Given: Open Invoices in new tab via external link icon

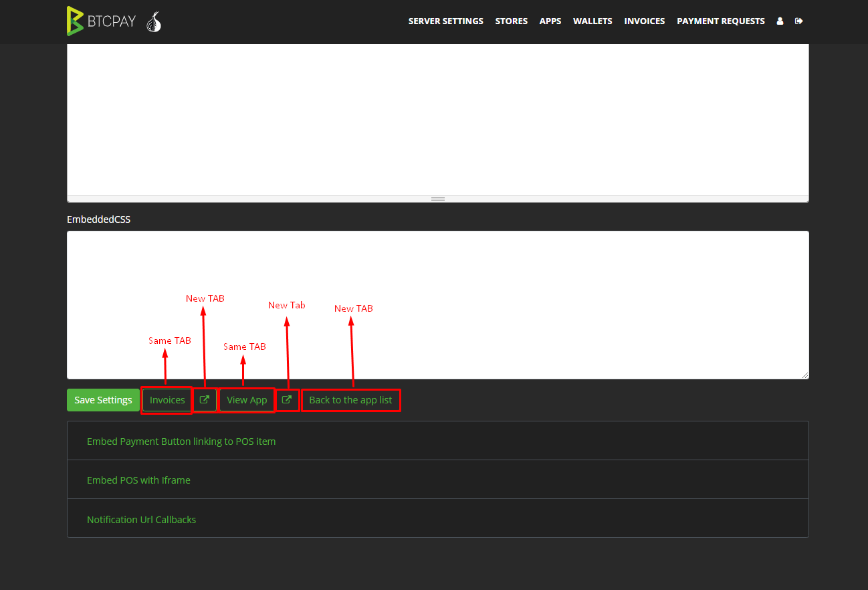Looking at the screenshot, I should click(x=205, y=399).
